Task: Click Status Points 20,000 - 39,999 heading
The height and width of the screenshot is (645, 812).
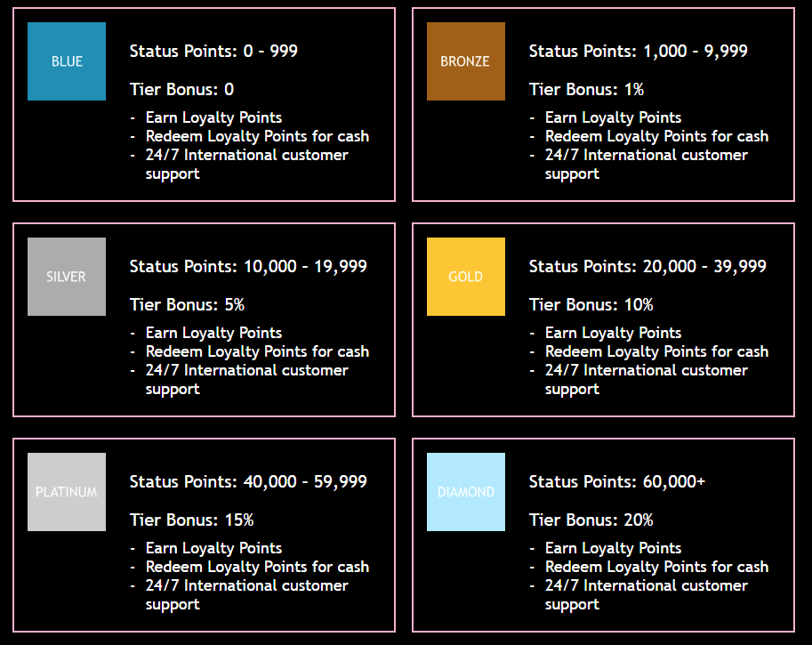Action: click(647, 266)
